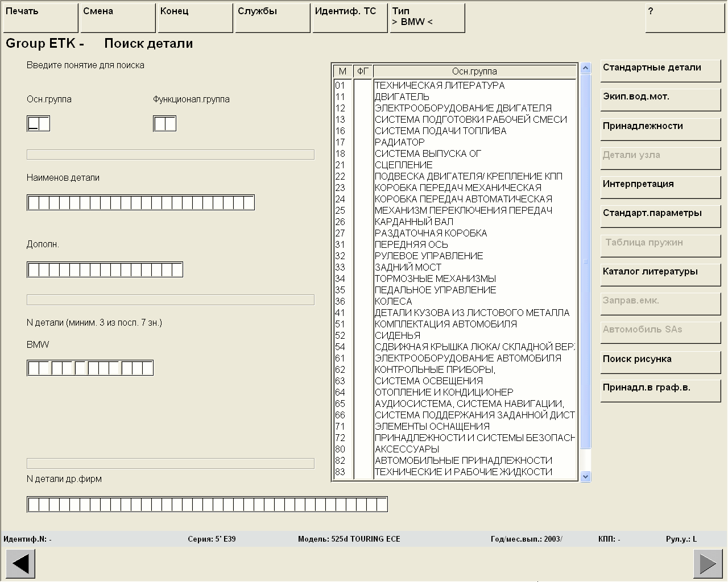This screenshot has width=728, height=582.
Task: Click the greyed Детали узла button
Action: 660,159
